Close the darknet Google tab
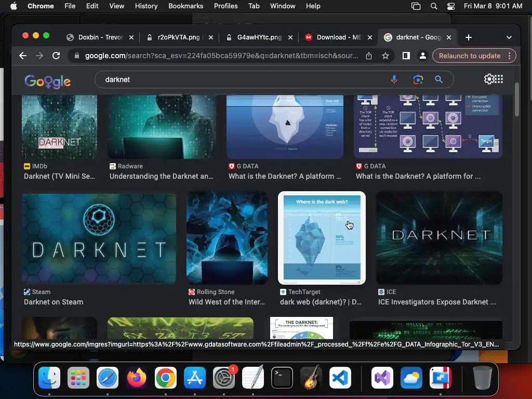 [449, 37]
